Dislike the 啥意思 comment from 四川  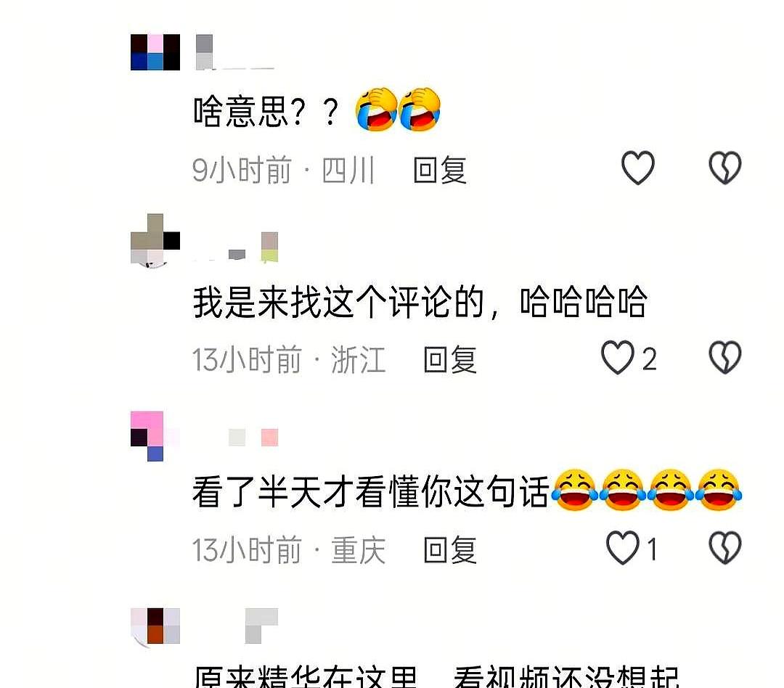tap(725, 168)
